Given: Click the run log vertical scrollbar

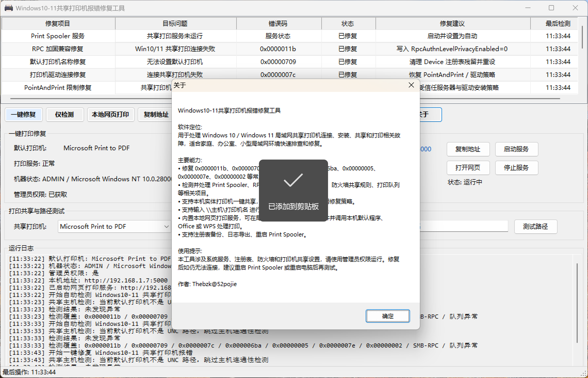Looking at the screenshot, I should coord(577,303).
